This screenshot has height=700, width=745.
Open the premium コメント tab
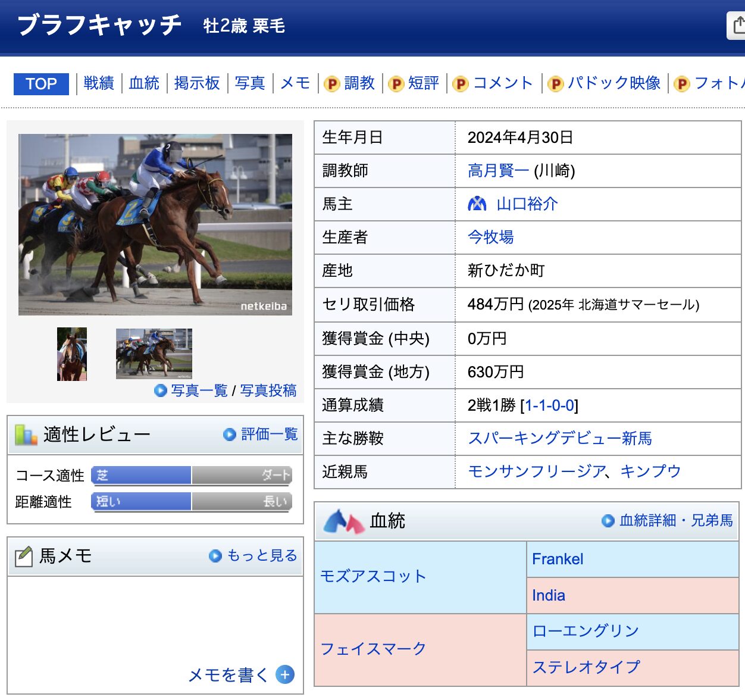pyautogui.click(x=503, y=83)
